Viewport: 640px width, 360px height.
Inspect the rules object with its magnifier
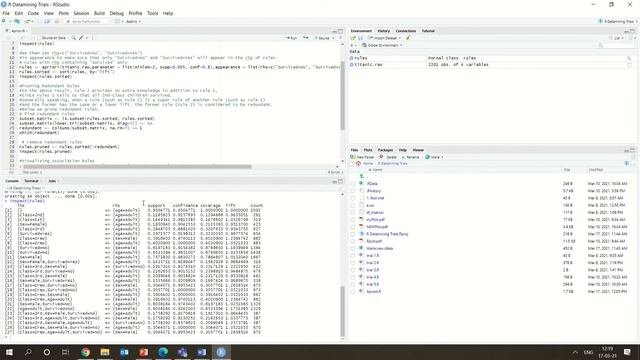[629, 58]
